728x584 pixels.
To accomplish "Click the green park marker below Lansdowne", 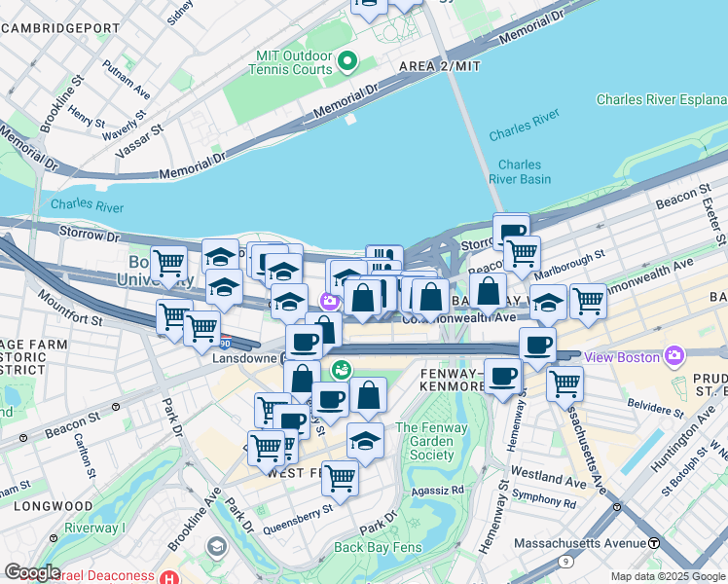I will pyautogui.click(x=342, y=370).
